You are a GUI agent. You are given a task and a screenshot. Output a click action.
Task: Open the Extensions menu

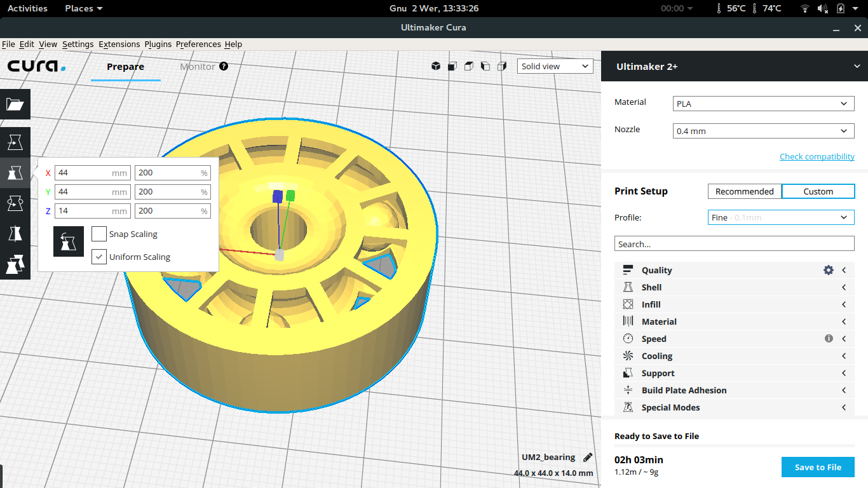[119, 44]
